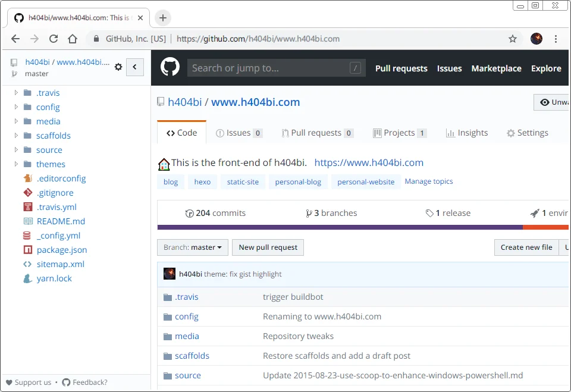Collapse the Octotree sidebar with arrow button
Image resolution: width=571 pixels, height=392 pixels.
134,67
